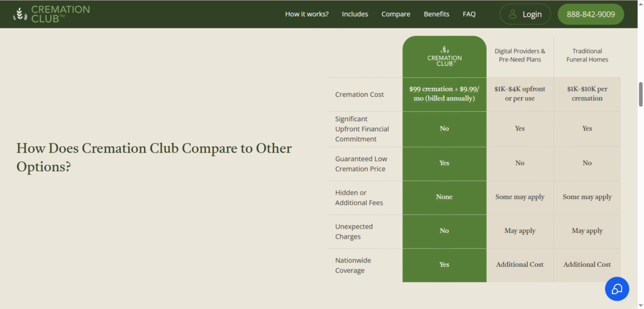Click the page vertical scrollbar thumb
The height and width of the screenshot is (309, 644).
pos(640,94)
